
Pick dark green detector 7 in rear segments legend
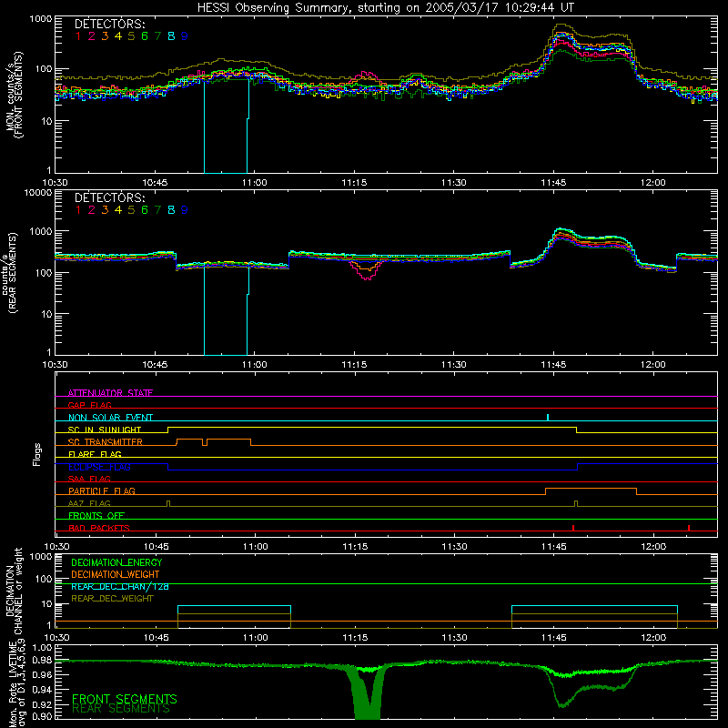tap(157, 210)
